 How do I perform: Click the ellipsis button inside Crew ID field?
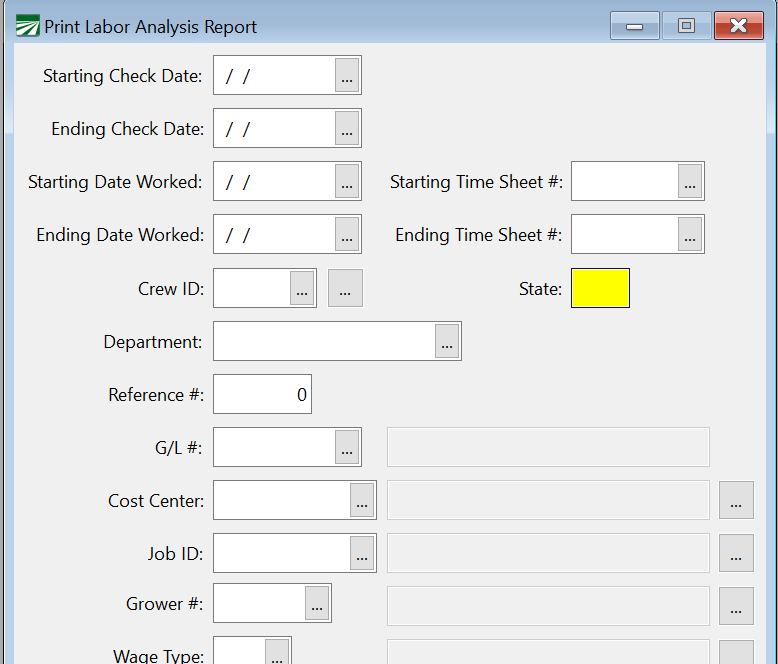302,288
